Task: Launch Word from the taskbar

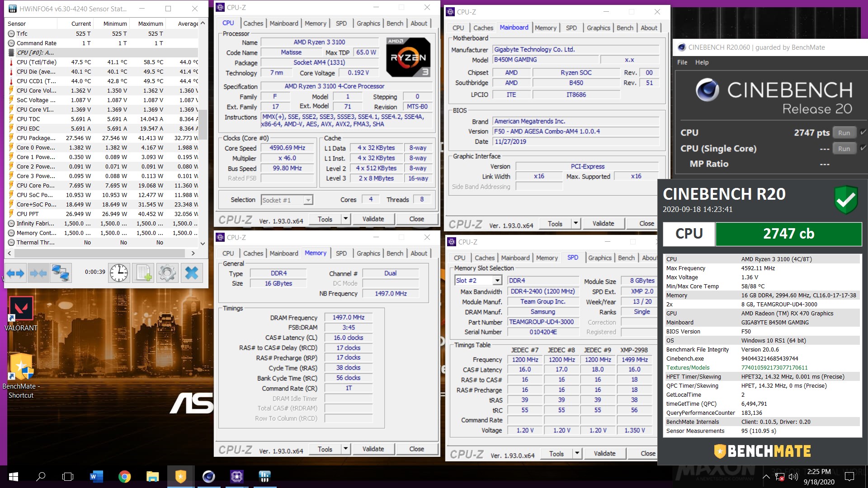Action: [96, 477]
